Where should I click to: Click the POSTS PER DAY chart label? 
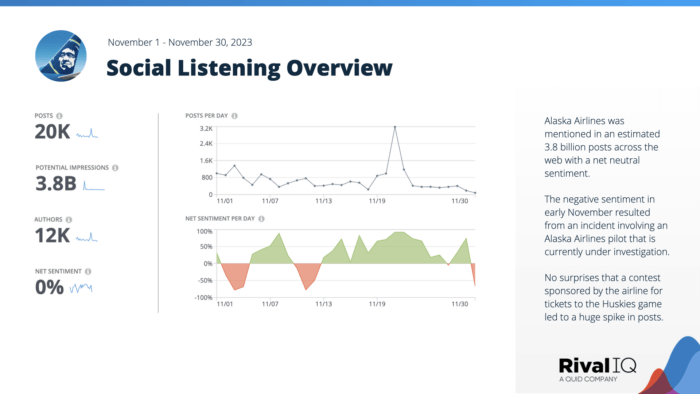(207, 116)
